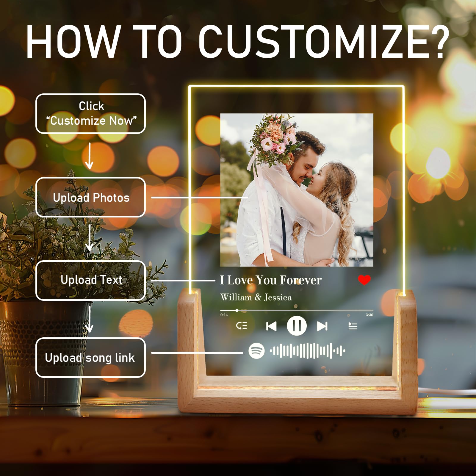The width and height of the screenshot is (476, 476).
Task: Click the song progress bar
Action: click(297, 310)
